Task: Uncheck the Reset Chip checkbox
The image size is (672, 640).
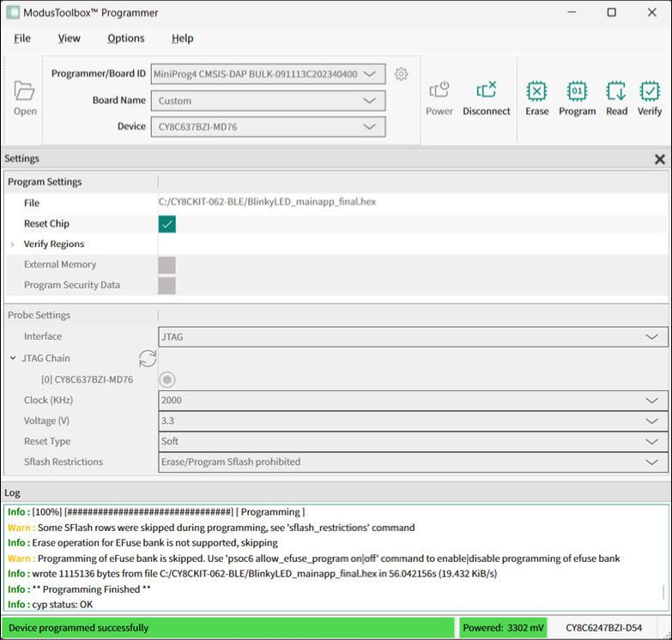Action: click(x=166, y=224)
